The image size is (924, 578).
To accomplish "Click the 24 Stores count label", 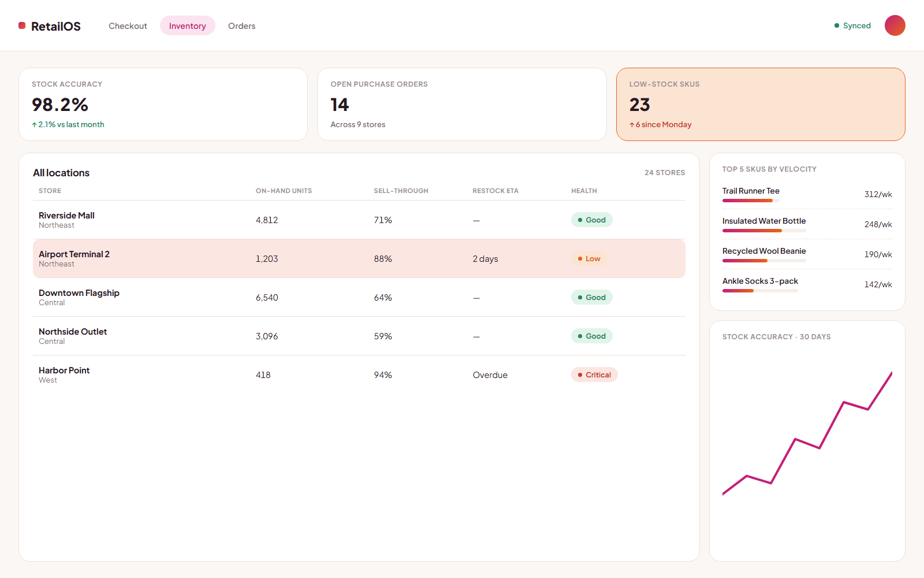I will coord(665,172).
